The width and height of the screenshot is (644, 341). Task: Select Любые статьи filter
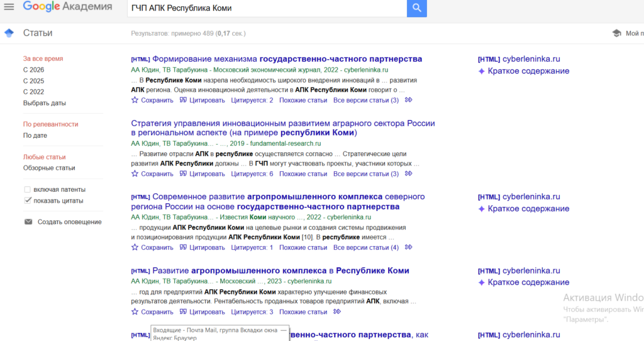[x=45, y=157]
